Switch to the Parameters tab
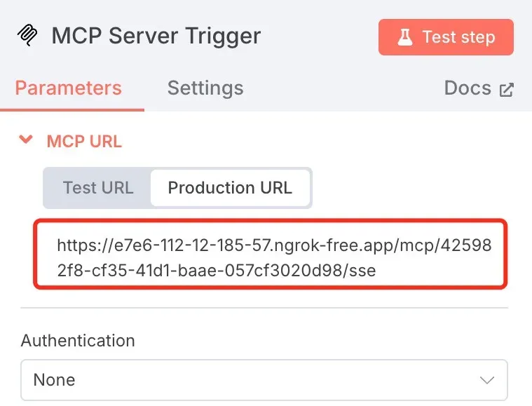The width and height of the screenshot is (532, 406). (x=68, y=88)
